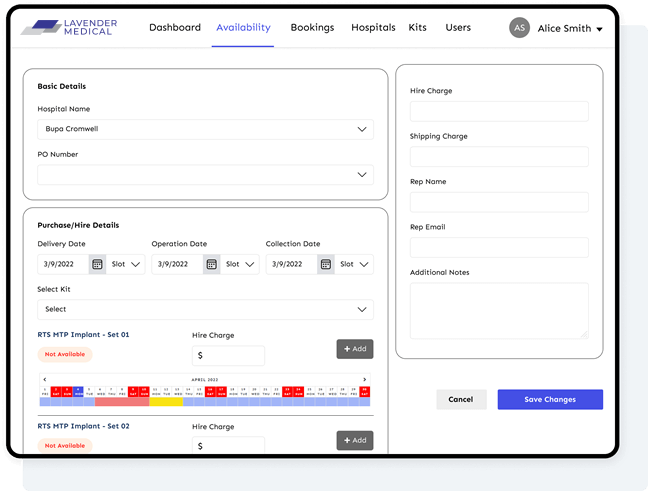Viewport: 648px width, 491px height.
Task: Expand the PO Number dropdown
Action: pos(205,174)
